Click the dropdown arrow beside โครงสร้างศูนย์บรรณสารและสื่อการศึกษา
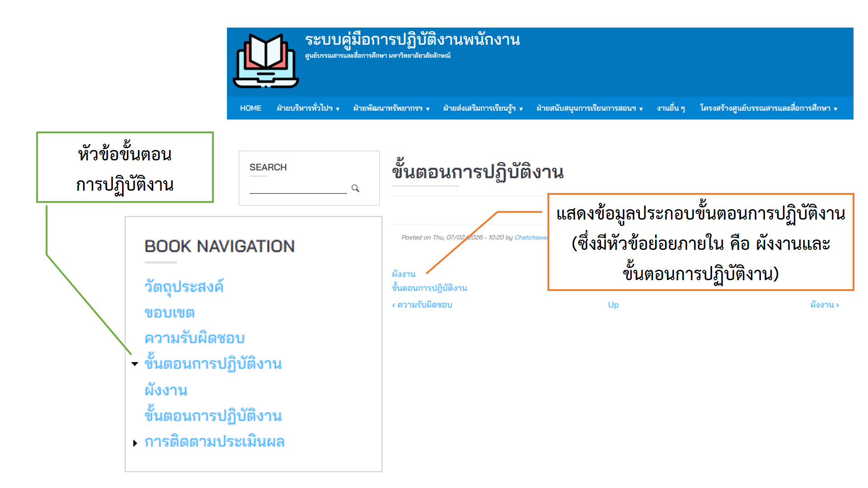This screenshot has width=868, height=488. click(x=835, y=109)
